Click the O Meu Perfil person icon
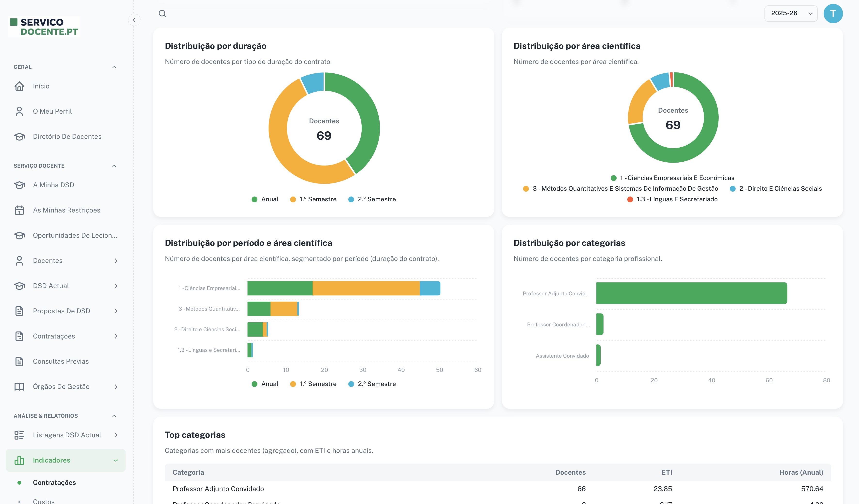The height and width of the screenshot is (504, 859). click(x=19, y=111)
